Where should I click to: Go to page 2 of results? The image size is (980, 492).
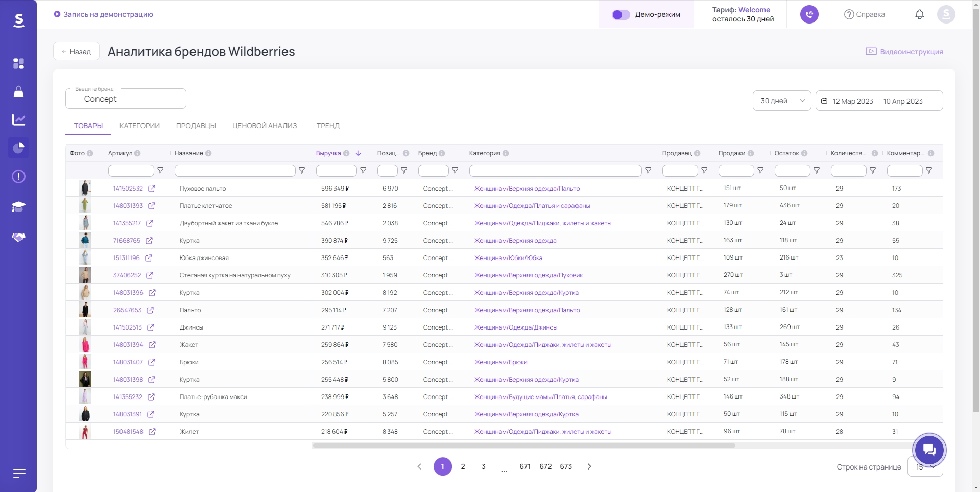point(463,466)
